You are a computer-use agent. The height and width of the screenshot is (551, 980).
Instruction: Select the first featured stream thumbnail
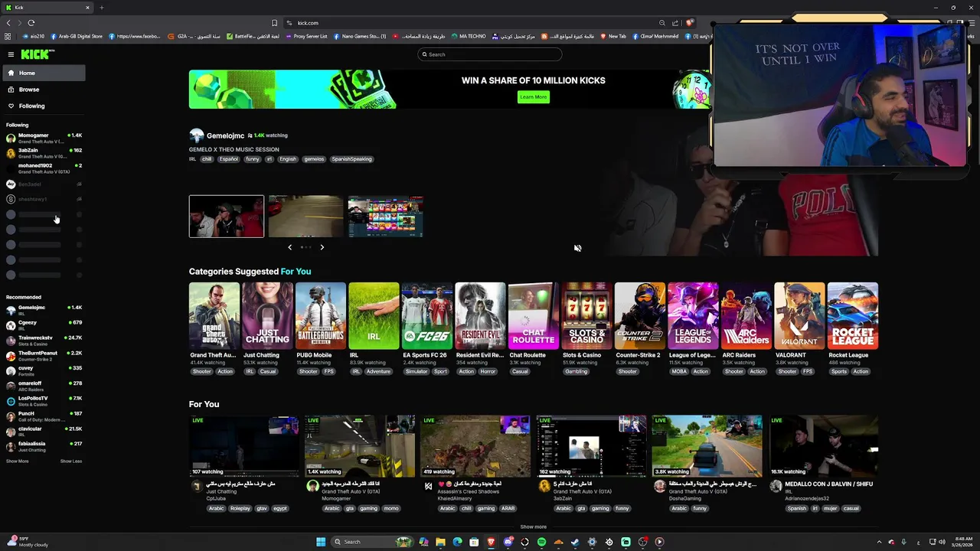pyautogui.click(x=227, y=216)
